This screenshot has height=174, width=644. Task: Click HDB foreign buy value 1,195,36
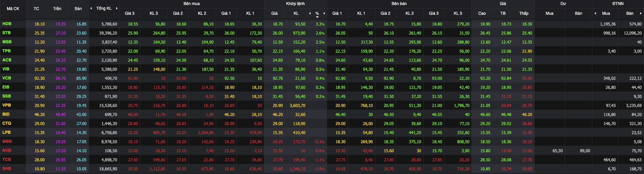pyautogui.click(x=608, y=24)
